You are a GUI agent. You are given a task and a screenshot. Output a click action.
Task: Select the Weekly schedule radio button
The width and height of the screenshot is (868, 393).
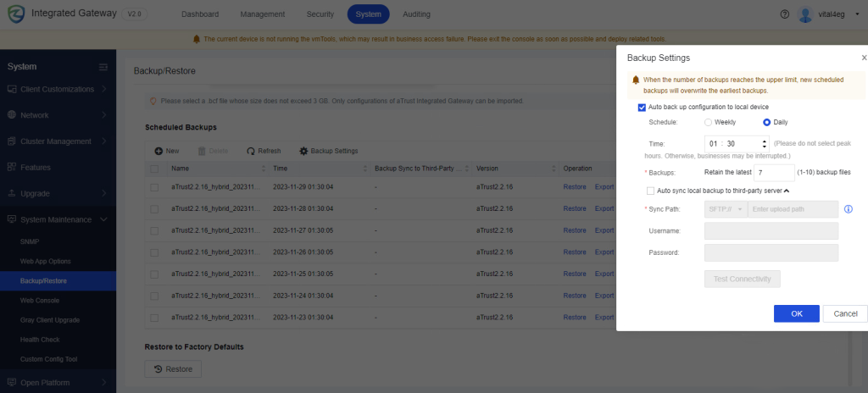(x=708, y=122)
